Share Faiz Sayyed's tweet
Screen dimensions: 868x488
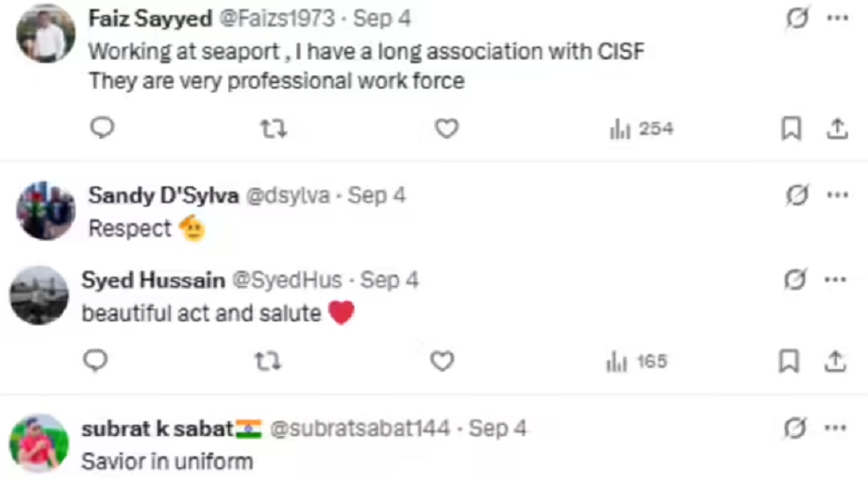click(x=837, y=128)
